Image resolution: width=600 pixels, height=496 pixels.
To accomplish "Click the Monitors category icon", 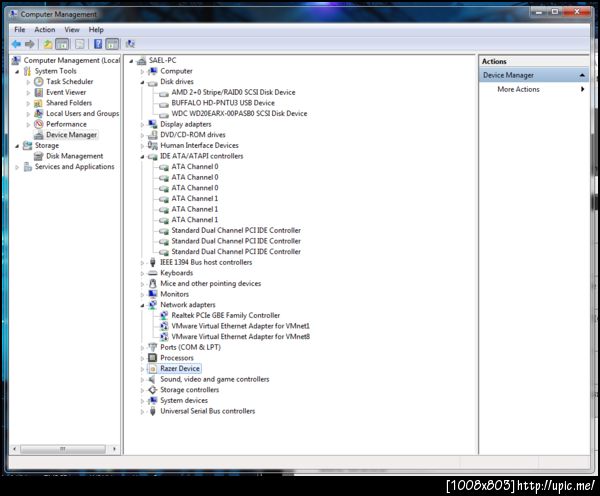I will pyautogui.click(x=153, y=294).
